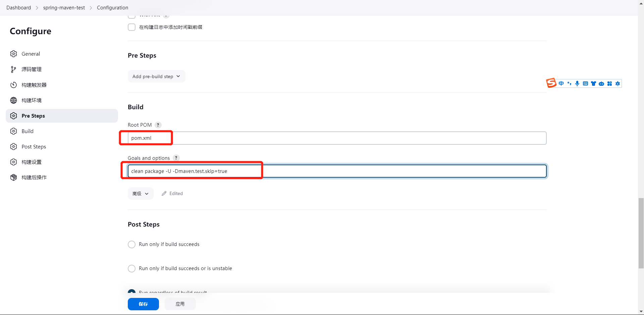Click Root POM help question mark

pyautogui.click(x=158, y=125)
